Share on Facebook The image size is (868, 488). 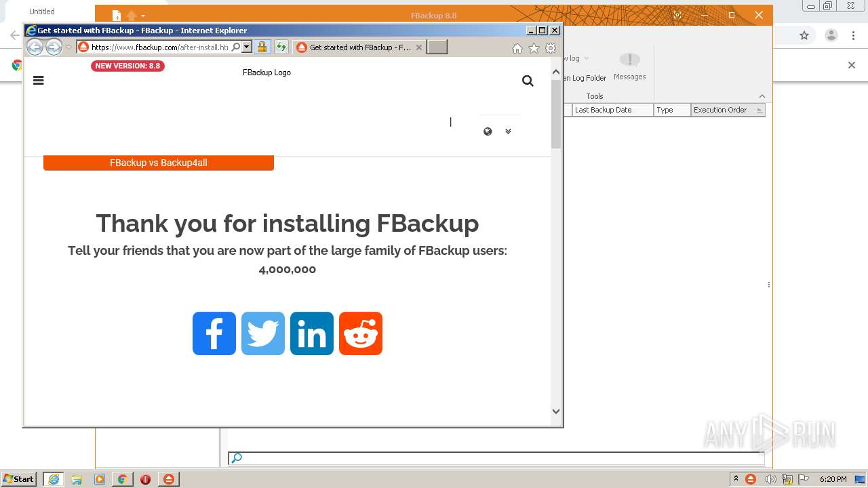[214, 333]
